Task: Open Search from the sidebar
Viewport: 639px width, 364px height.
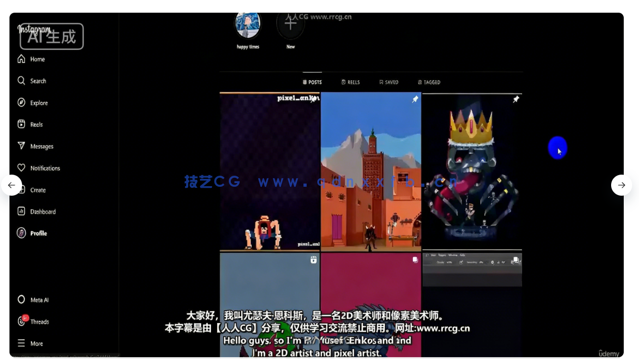Action: tap(22, 81)
